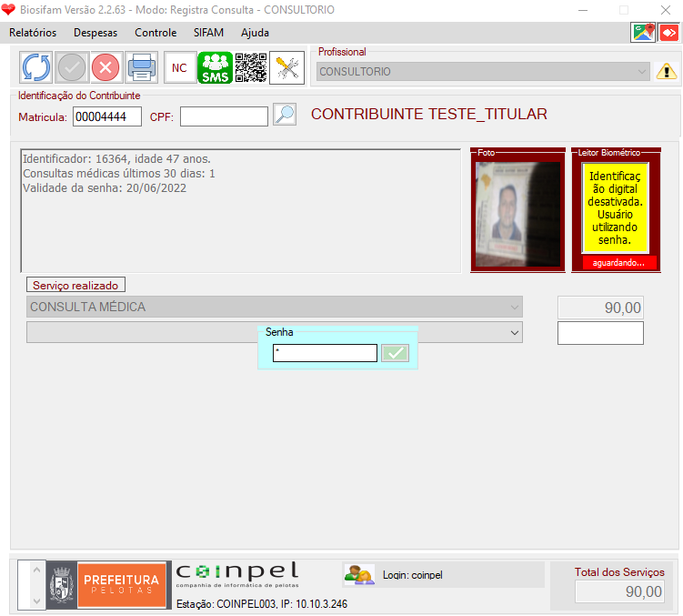683x616 pixels.
Task: Click the Total dos Serviços value field
Action: (619, 591)
